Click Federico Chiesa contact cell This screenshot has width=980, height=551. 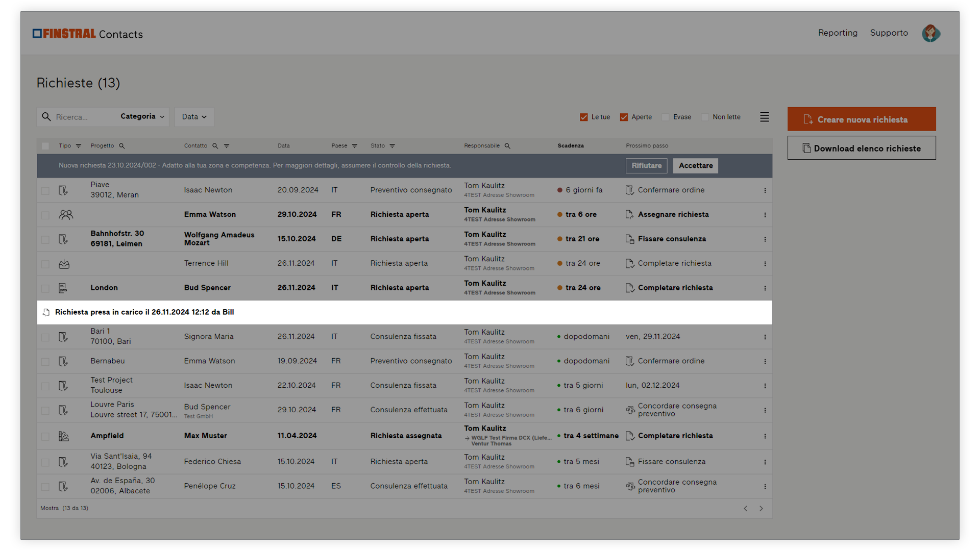pyautogui.click(x=212, y=462)
